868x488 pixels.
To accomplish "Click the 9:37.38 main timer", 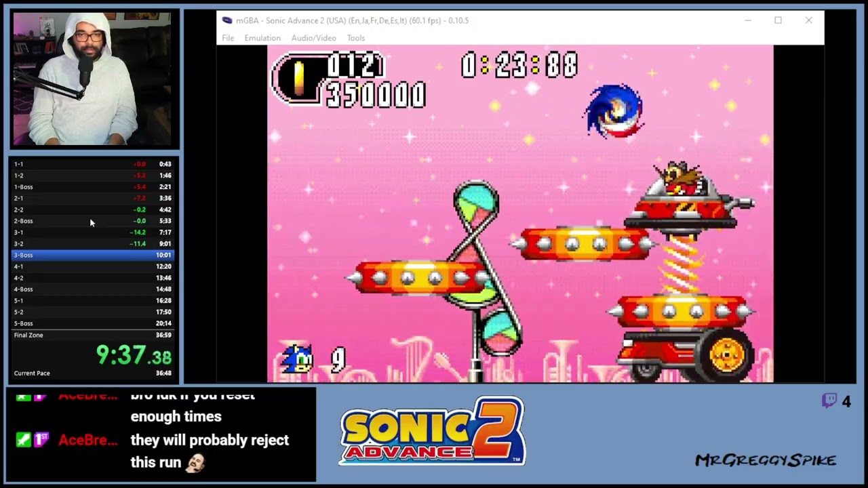I will [x=134, y=355].
